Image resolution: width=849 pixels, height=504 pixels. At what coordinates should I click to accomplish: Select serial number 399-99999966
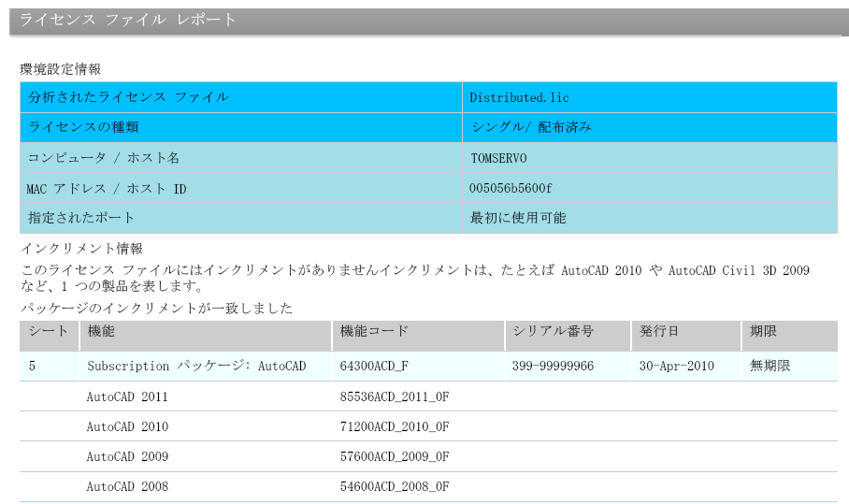(x=553, y=366)
